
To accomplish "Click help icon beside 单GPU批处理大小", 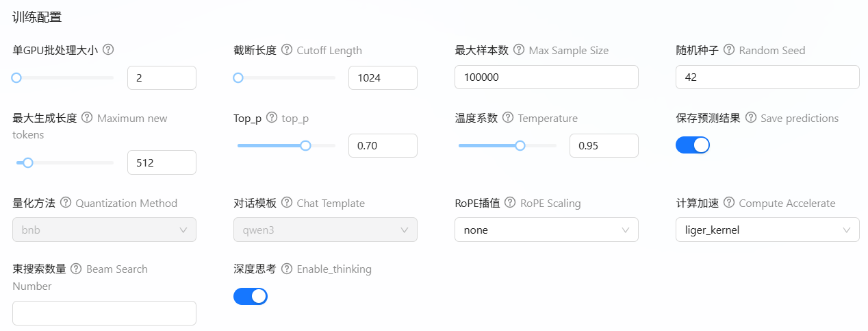I will coord(108,49).
